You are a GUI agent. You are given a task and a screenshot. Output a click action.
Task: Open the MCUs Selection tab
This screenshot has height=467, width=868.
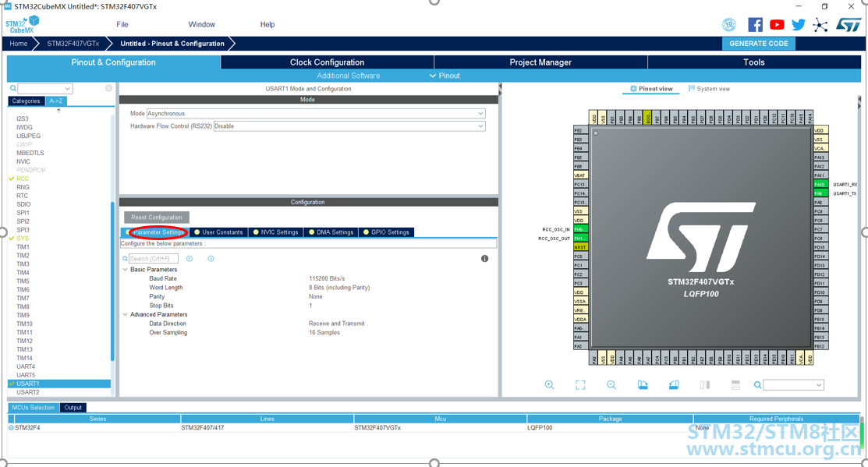(x=34, y=407)
